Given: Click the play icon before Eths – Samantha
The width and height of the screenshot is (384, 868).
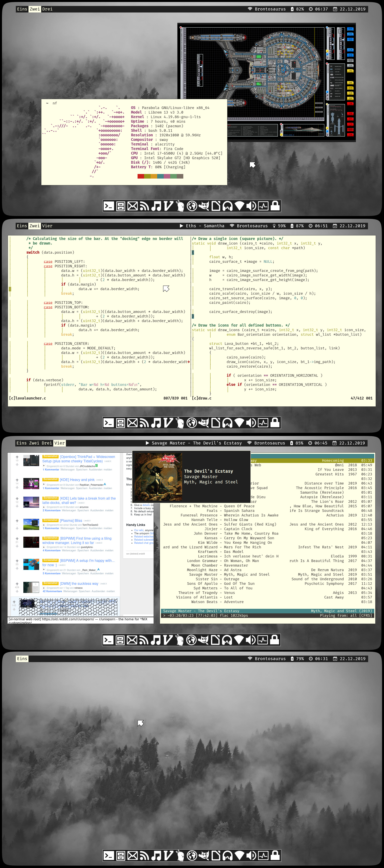Looking at the screenshot, I should pos(182,226).
